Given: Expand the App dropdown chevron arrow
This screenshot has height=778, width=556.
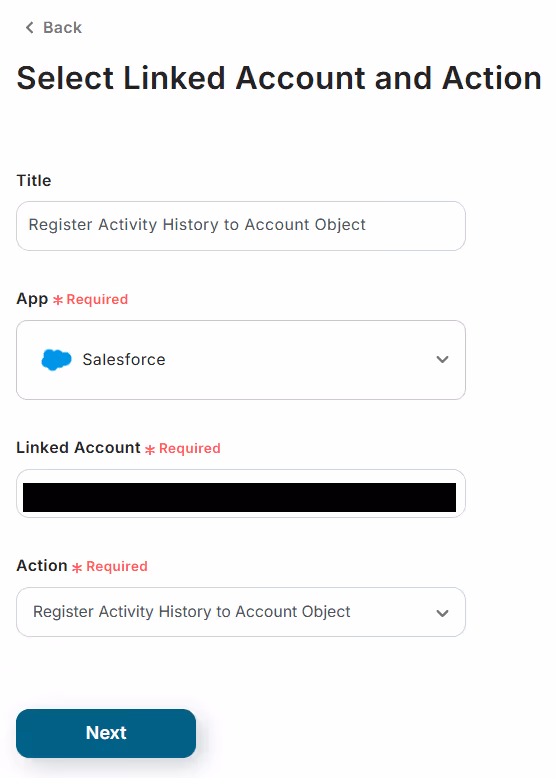Looking at the screenshot, I should tap(442, 359).
